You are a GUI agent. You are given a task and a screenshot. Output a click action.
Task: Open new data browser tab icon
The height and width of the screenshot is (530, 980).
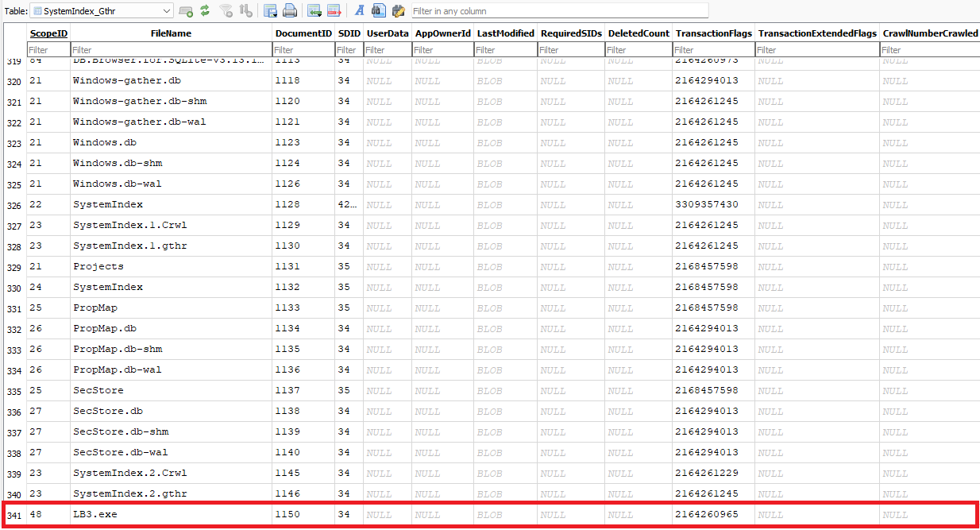pyautogui.click(x=186, y=11)
